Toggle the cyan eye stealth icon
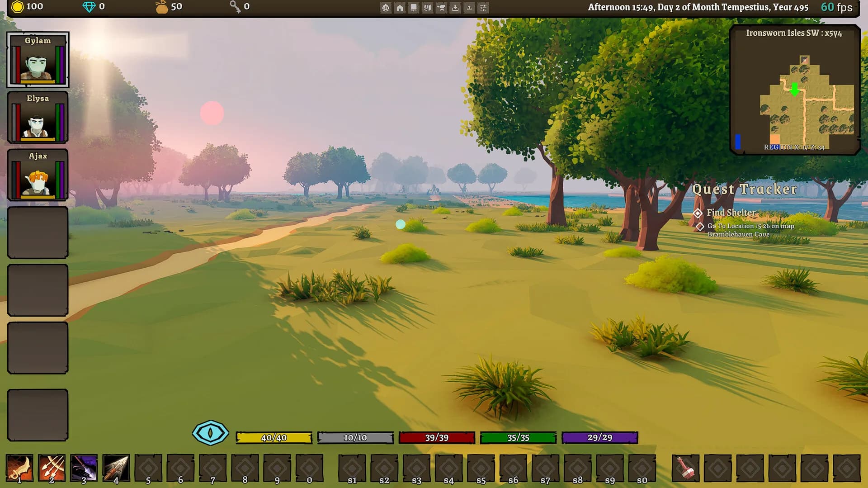 pos(210,433)
